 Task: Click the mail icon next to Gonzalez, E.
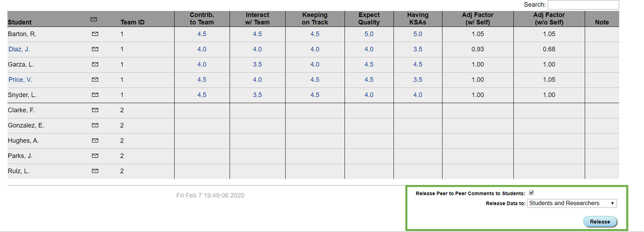(x=95, y=125)
